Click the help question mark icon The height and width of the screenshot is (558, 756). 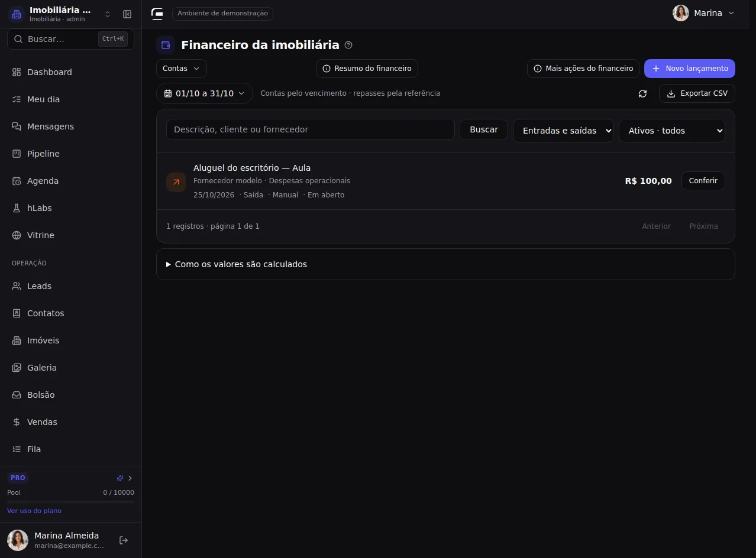coord(348,45)
